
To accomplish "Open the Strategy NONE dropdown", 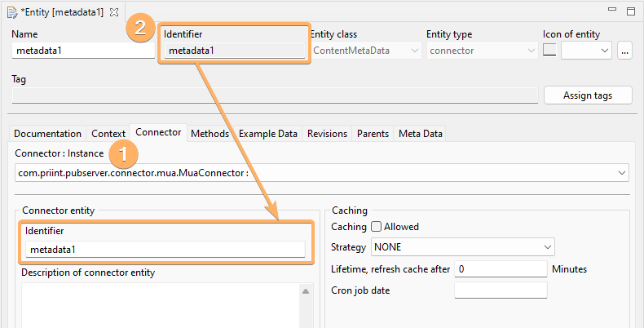I will [463, 246].
